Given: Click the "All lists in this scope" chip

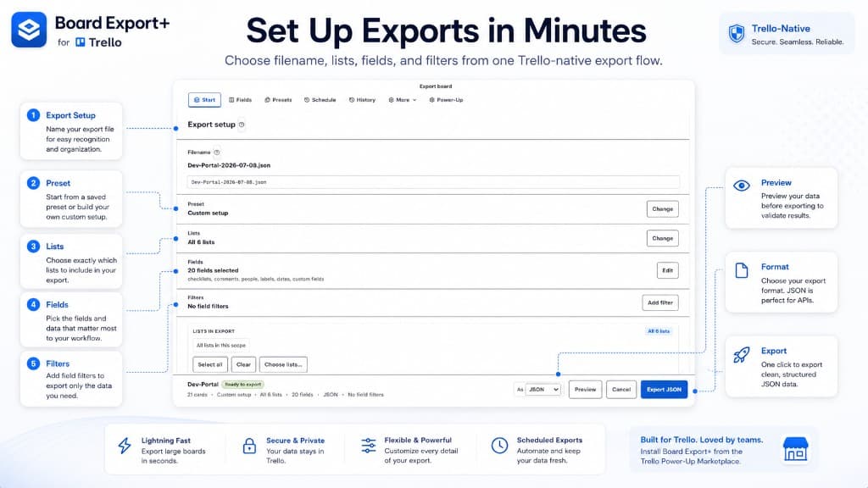Looking at the screenshot, I should coord(221,346).
